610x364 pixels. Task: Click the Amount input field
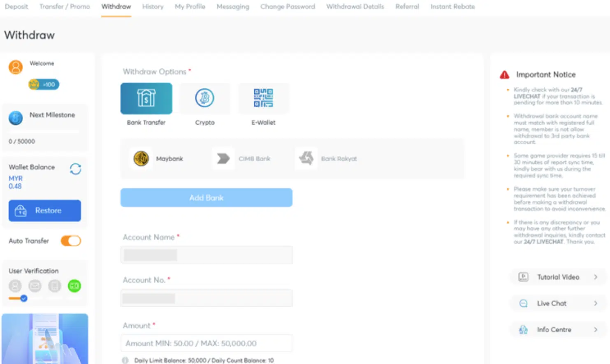pos(206,343)
